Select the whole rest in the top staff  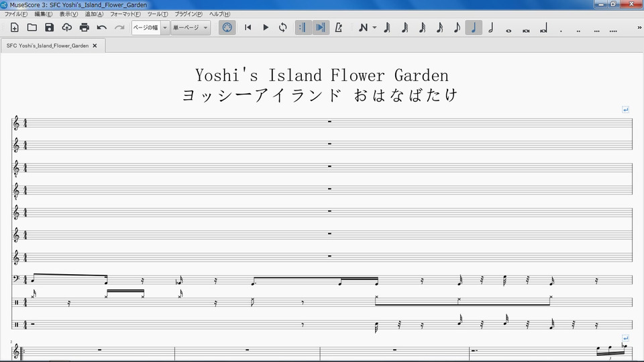(329, 121)
